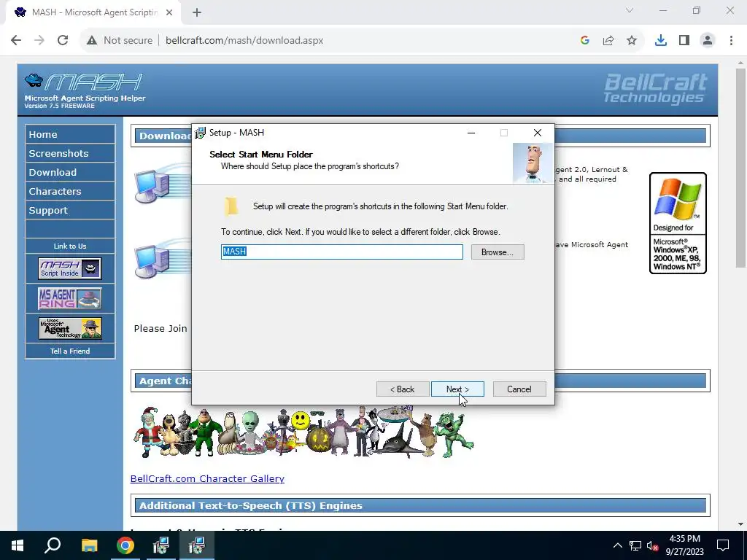Click the top download computer icon
This screenshot has height=560, width=747.
(x=152, y=183)
